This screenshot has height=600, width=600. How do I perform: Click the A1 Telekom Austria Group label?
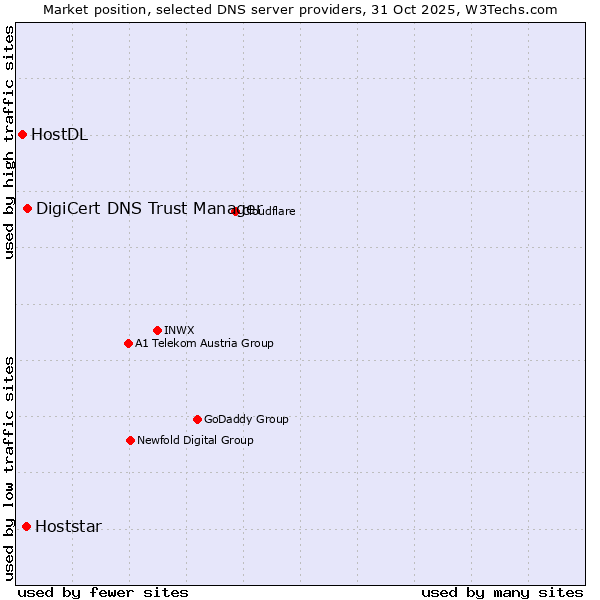pos(204,343)
